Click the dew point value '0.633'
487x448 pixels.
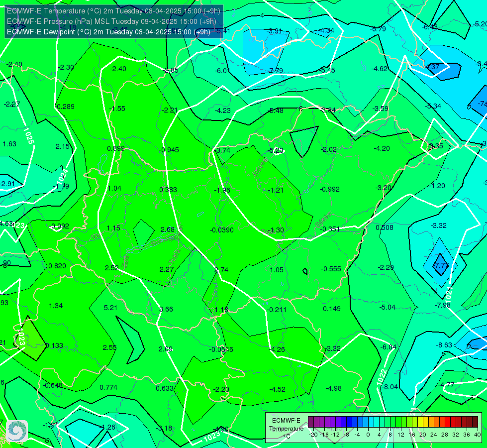click(165, 388)
